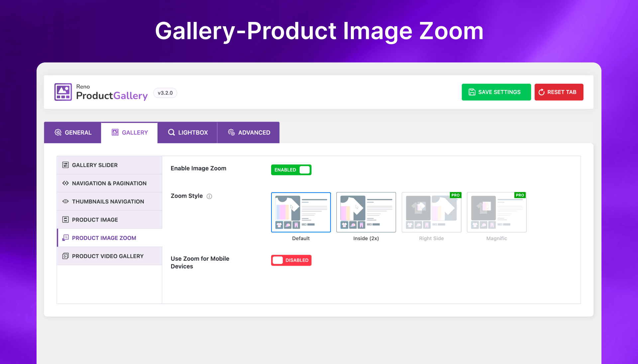The width and height of the screenshot is (638, 364).
Task: Select the Default zoom style thumbnail
Action: [301, 212]
